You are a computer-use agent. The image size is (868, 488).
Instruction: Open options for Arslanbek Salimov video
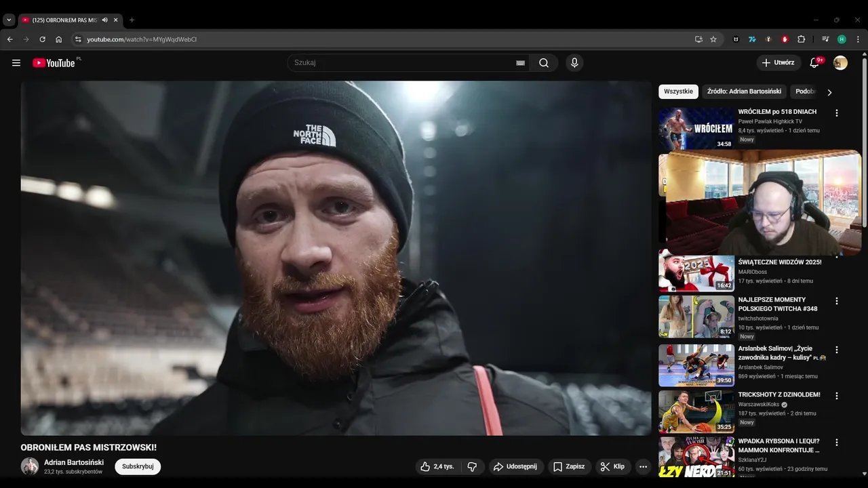[x=836, y=350]
